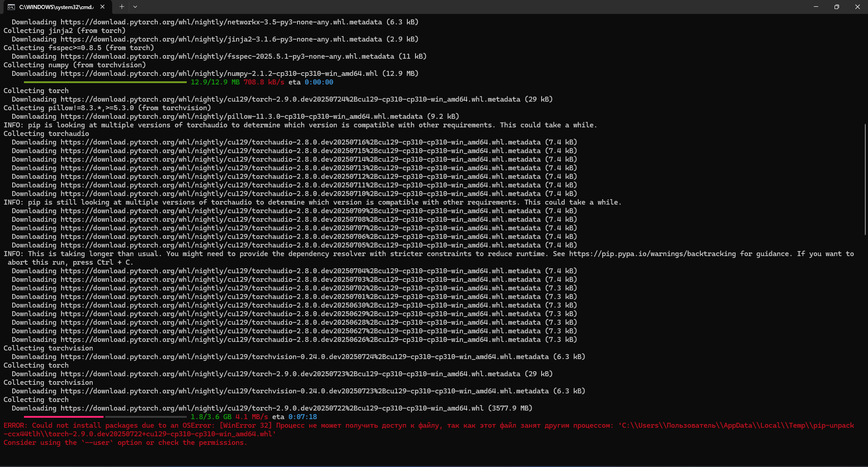Select the cmd.exe terminal tab
The height and width of the screenshot is (467, 868).
coord(57,7)
